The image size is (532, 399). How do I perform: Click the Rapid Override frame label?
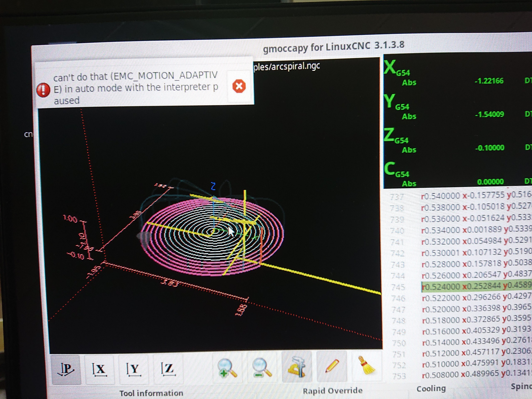coord(332,390)
